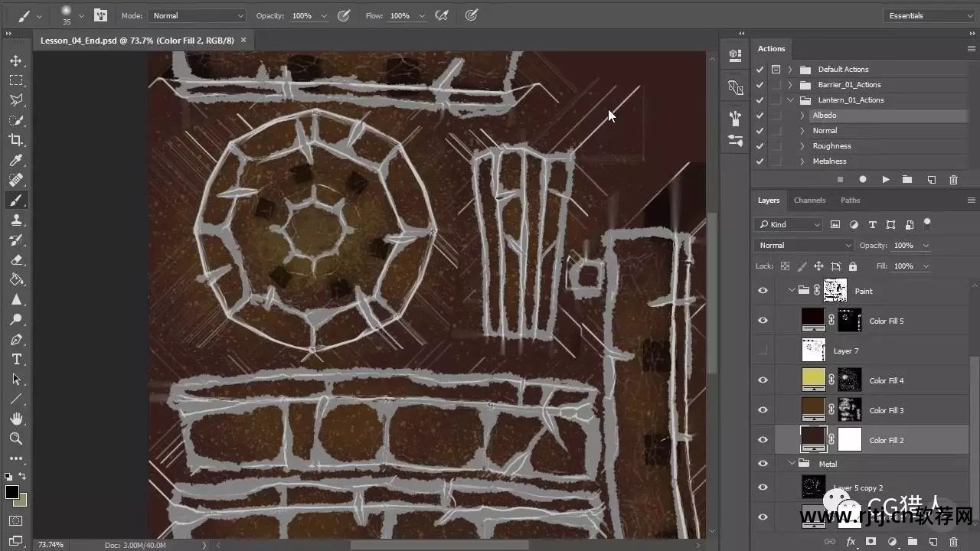Delete layer using trash icon

(952, 542)
